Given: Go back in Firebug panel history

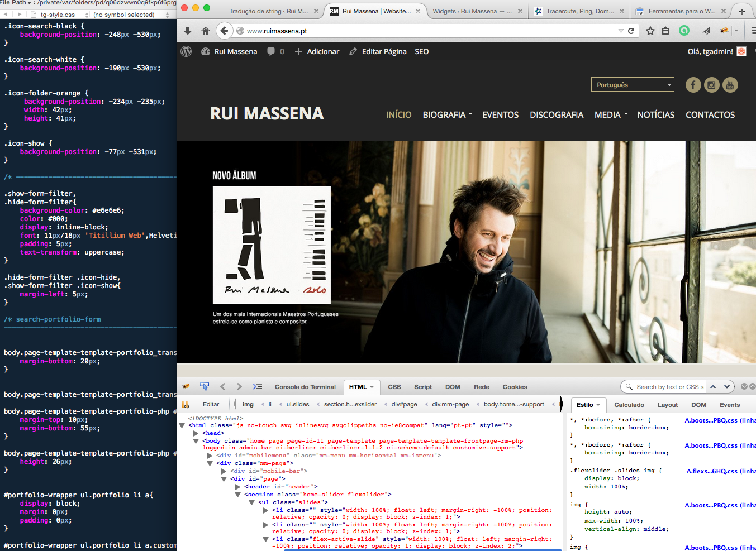Looking at the screenshot, I should click(222, 386).
